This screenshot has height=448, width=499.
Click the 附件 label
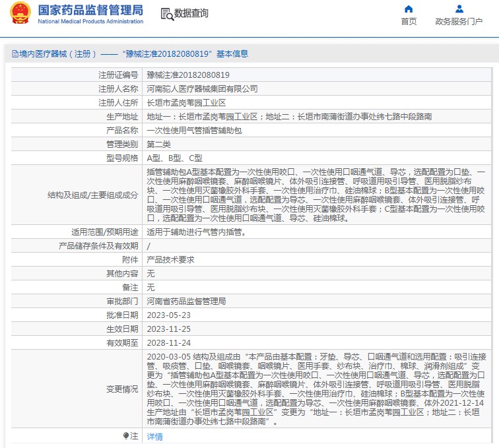coord(130,260)
